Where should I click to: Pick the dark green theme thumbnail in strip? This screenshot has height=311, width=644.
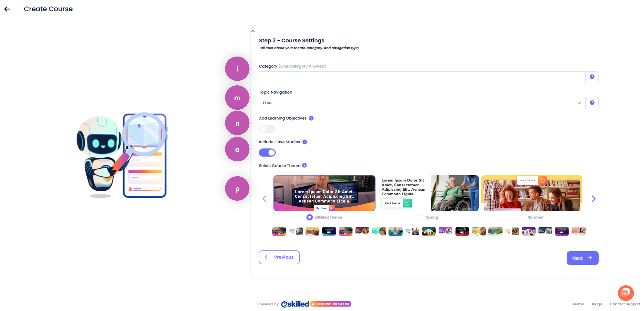click(x=428, y=231)
